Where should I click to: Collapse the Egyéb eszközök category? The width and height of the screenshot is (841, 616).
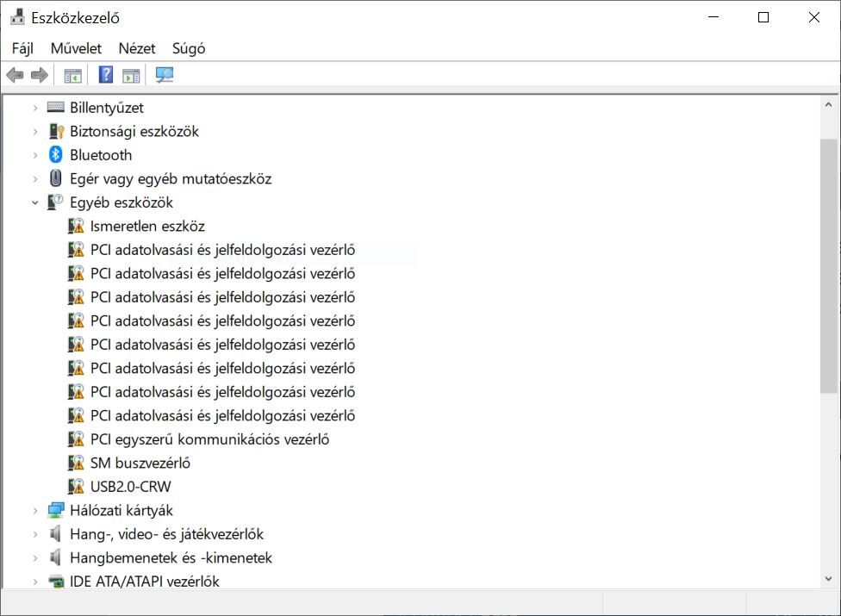(34, 202)
